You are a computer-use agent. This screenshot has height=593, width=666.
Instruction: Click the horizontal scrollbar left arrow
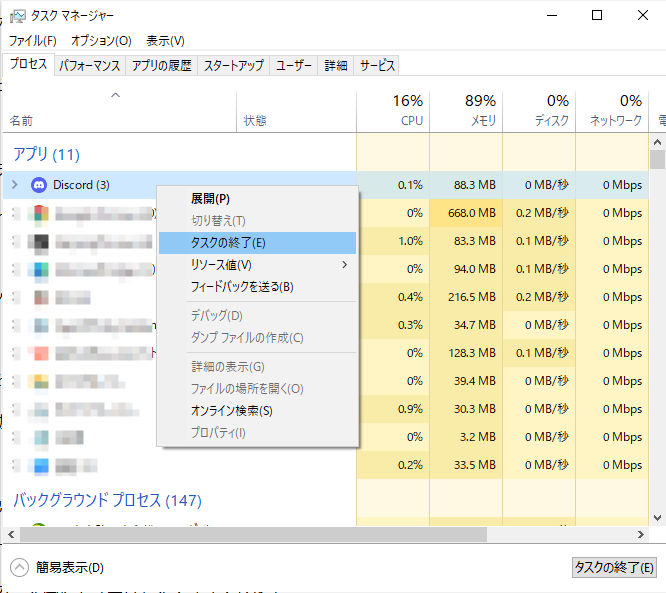coord(11,534)
